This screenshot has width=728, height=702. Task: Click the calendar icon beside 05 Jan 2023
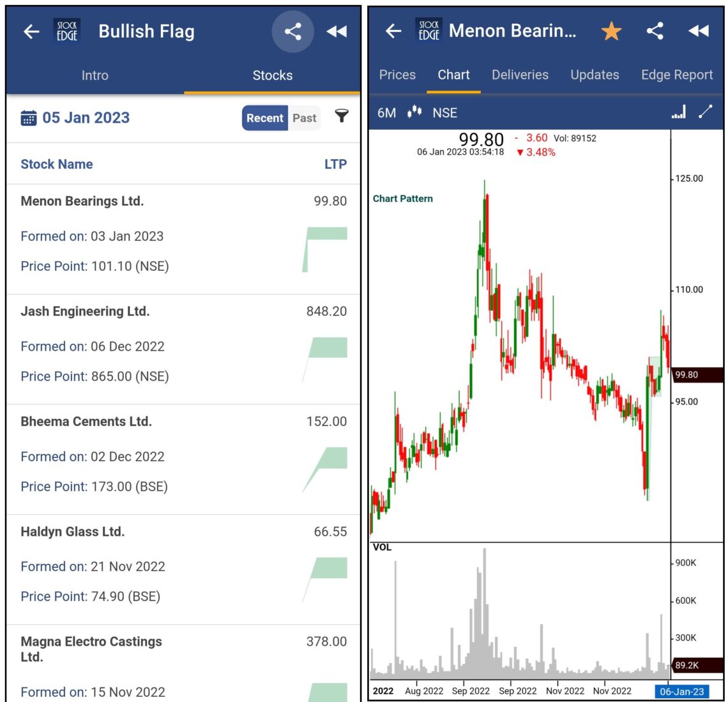(30, 117)
